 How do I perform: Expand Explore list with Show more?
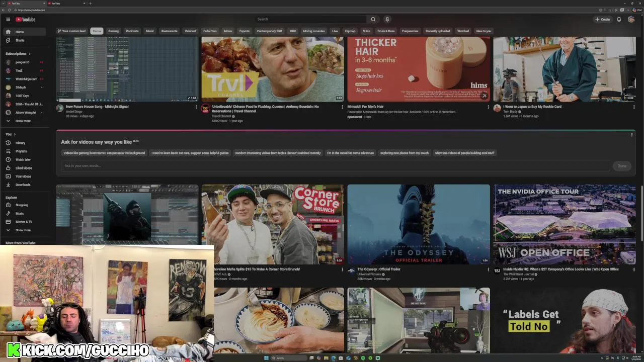pyautogui.click(x=23, y=230)
